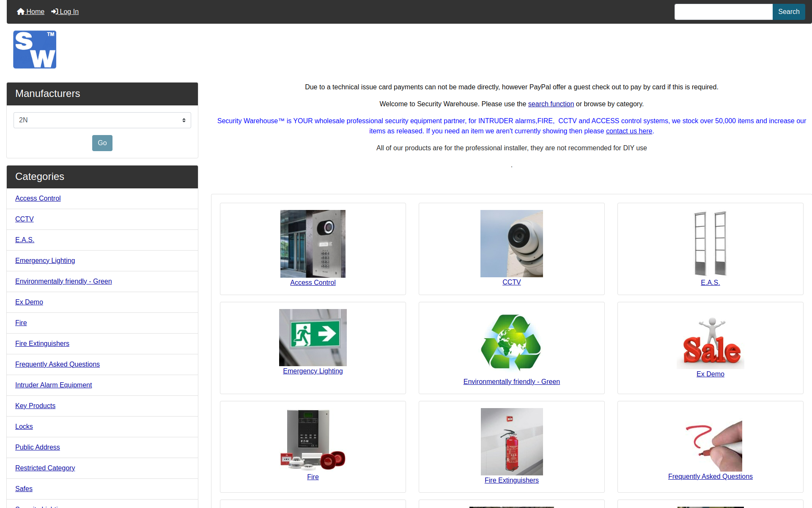Open Fire sidebar category
812x508 pixels.
(21, 323)
